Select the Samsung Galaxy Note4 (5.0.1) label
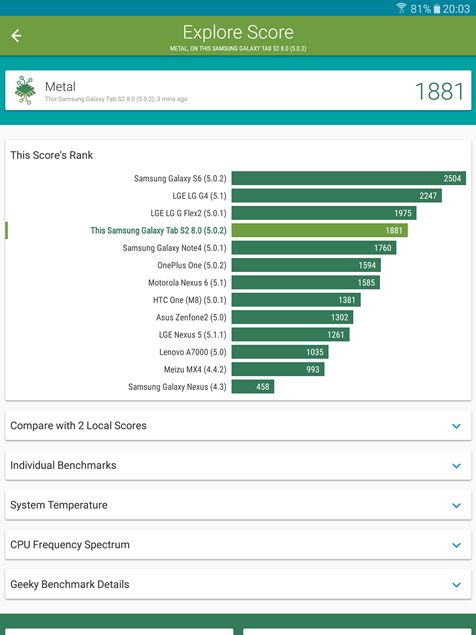The height and width of the screenshot is (635, 476). 175,248
